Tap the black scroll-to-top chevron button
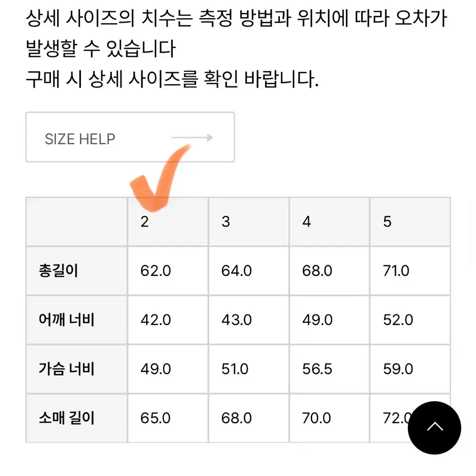476x476 pixels. tap(435, 428)
